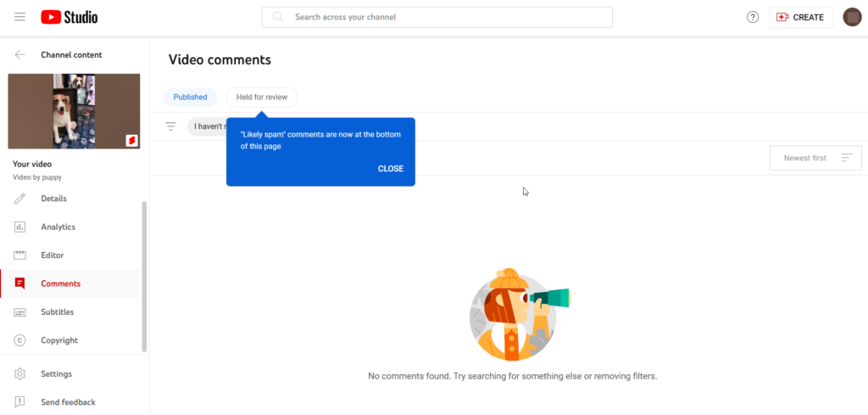Switch to the Published comments tab
Viewport: 868px width, 415px height.
tap(190, 97)
